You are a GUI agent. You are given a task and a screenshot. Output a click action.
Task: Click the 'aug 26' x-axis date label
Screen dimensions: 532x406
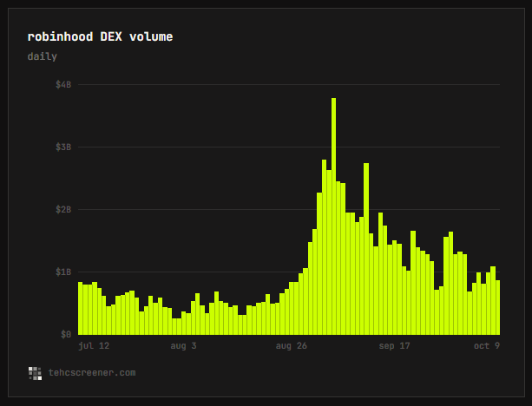[x=291, y=346]
